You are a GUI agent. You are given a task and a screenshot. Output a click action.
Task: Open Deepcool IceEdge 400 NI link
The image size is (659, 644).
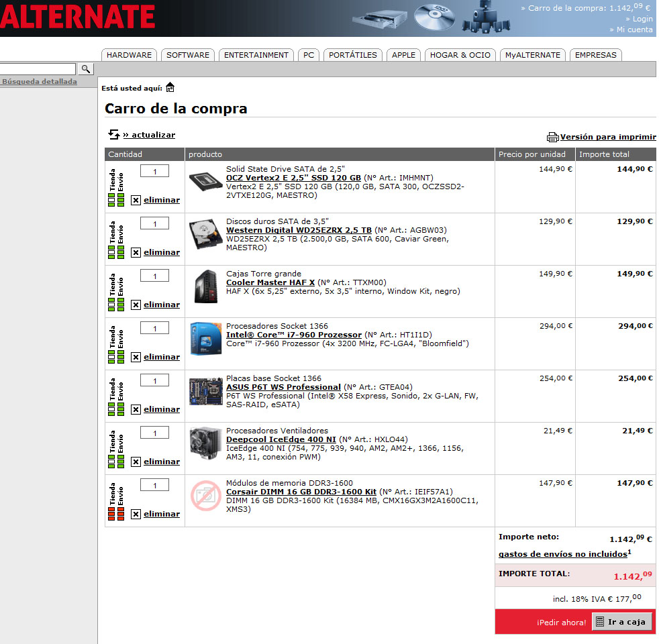[281, 439]
